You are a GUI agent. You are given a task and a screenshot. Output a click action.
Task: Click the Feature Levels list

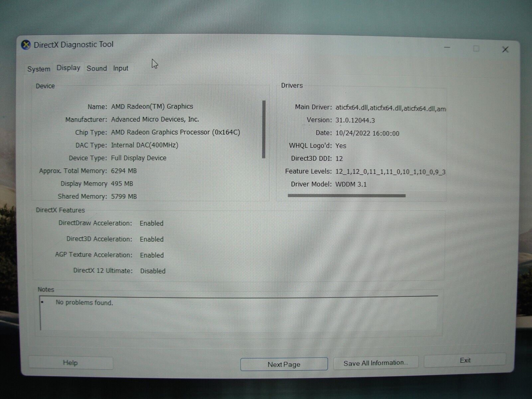click(389, 172)
